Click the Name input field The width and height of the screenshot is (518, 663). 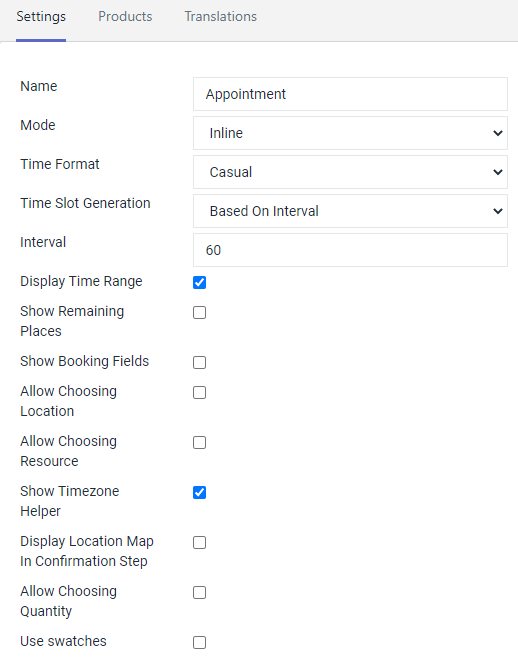(350, 94)
